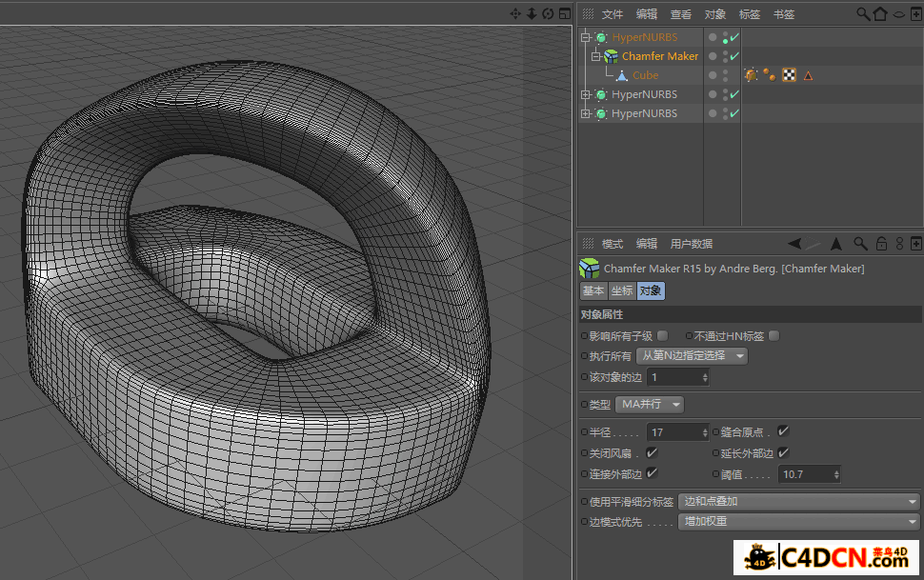Click the stepper arrows of 该对象的边 field
924x580 pixels.
705,377
